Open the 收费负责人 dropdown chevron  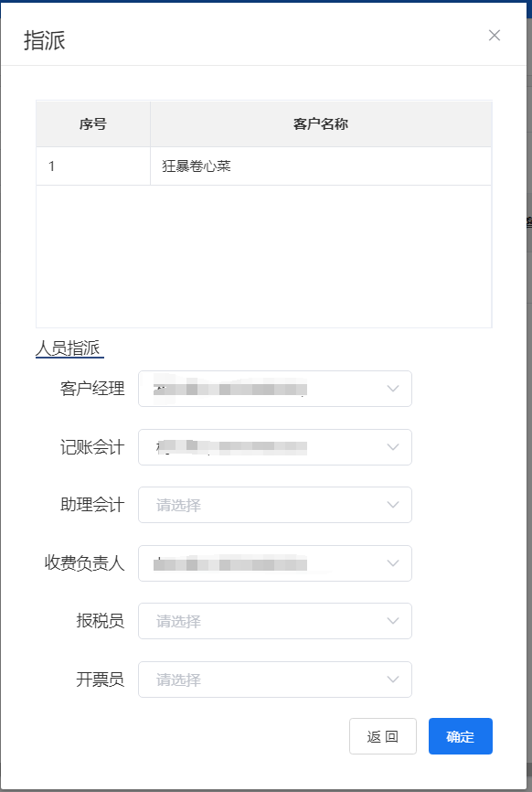click(x=393, y=563)
